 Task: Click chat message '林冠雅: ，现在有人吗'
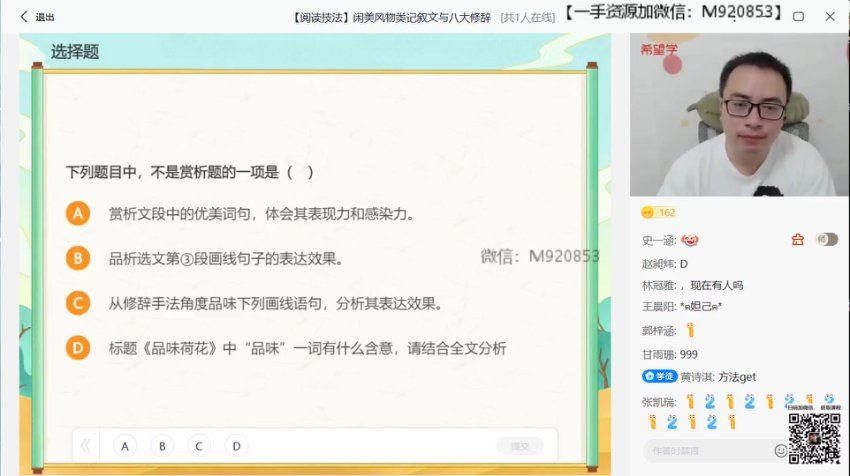click(x=692, y=285)
